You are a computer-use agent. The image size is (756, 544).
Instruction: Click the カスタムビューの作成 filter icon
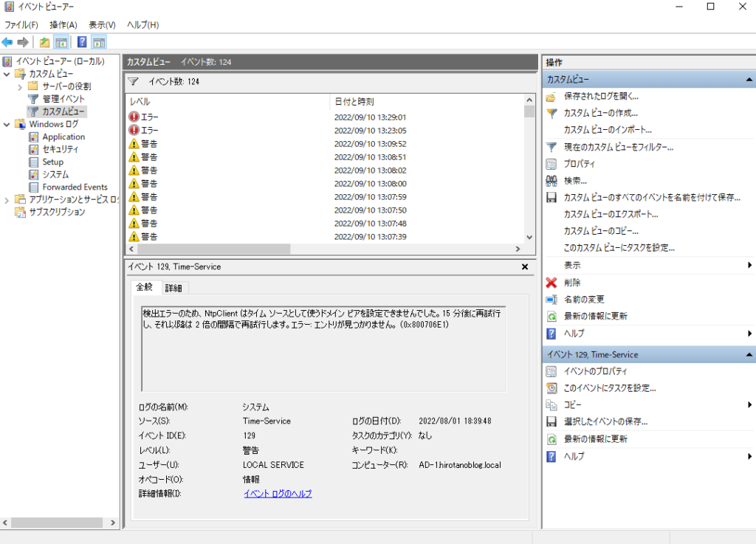pos(551,113)
